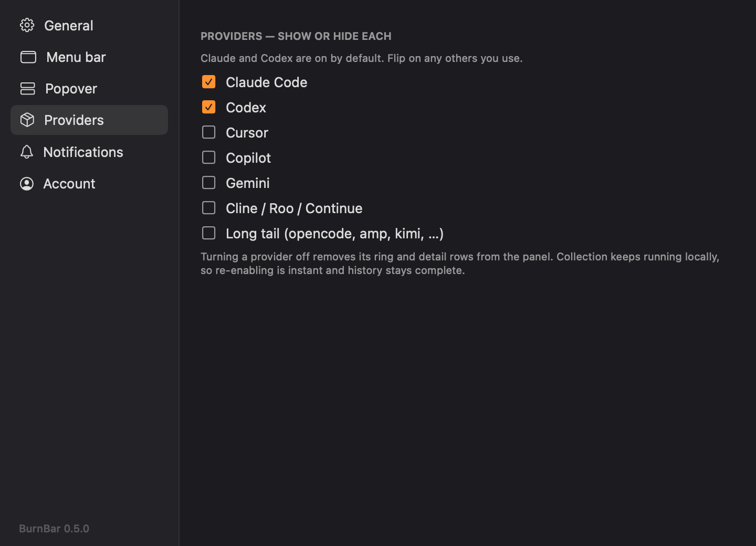Turn on the Copilot provider
This screenshot has height=546, width=756.
(x=209, y=157)
